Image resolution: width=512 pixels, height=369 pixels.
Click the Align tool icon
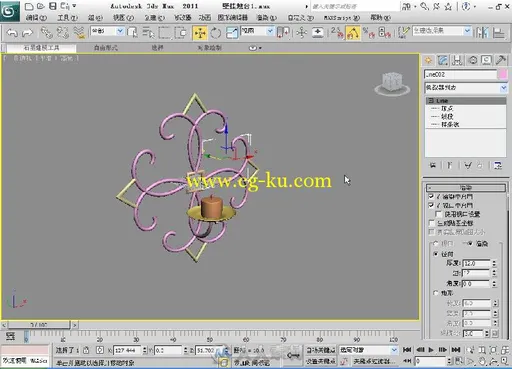pyautogui.click(x=499, y=33)
